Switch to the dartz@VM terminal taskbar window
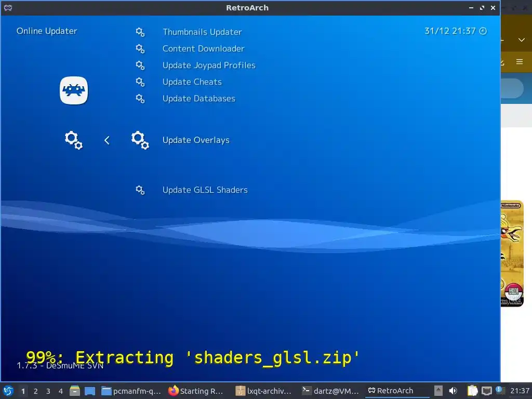Screen dimensions: 532x399 (330, 391)
